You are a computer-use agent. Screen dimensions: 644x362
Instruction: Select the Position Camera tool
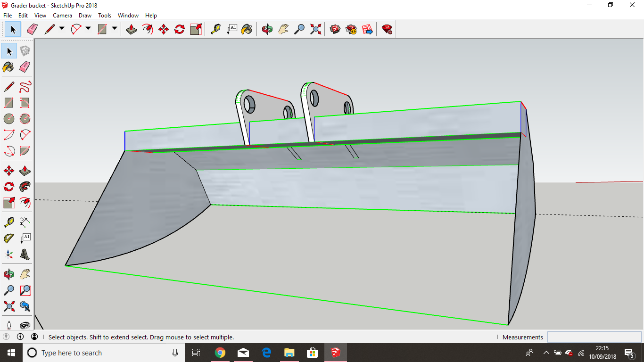9,324
